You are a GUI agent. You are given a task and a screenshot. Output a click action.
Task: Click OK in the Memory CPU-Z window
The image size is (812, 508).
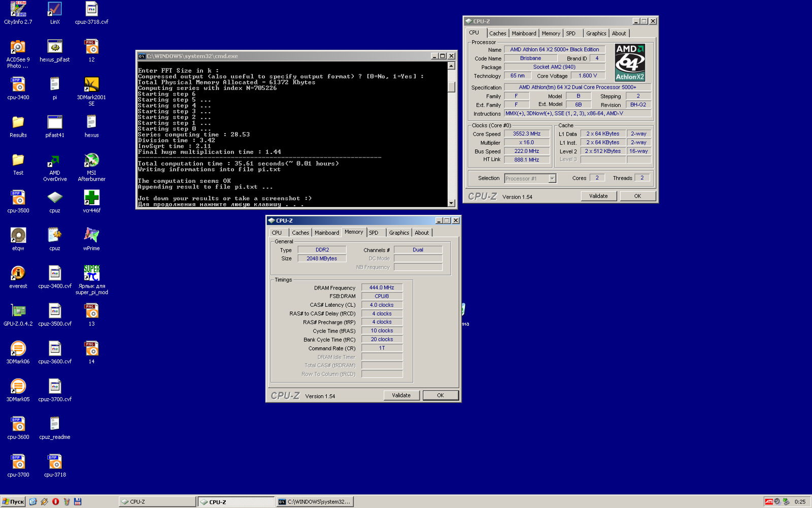pos(441,395)
